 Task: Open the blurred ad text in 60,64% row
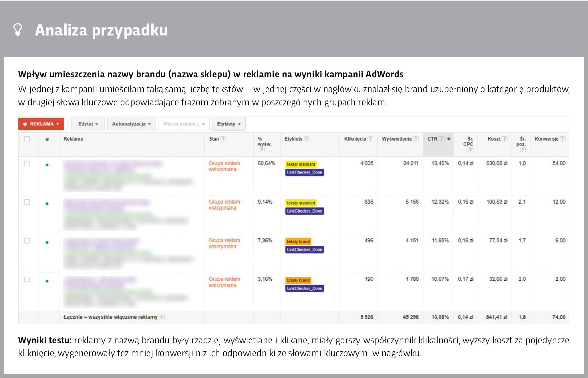point(129,176)
